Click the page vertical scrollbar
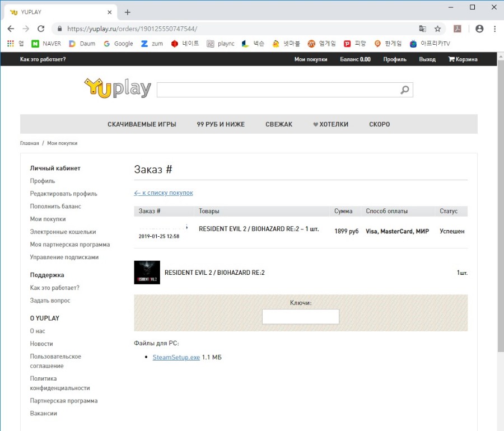This screenshot has height=431, width=504. [x=501, y=205]
